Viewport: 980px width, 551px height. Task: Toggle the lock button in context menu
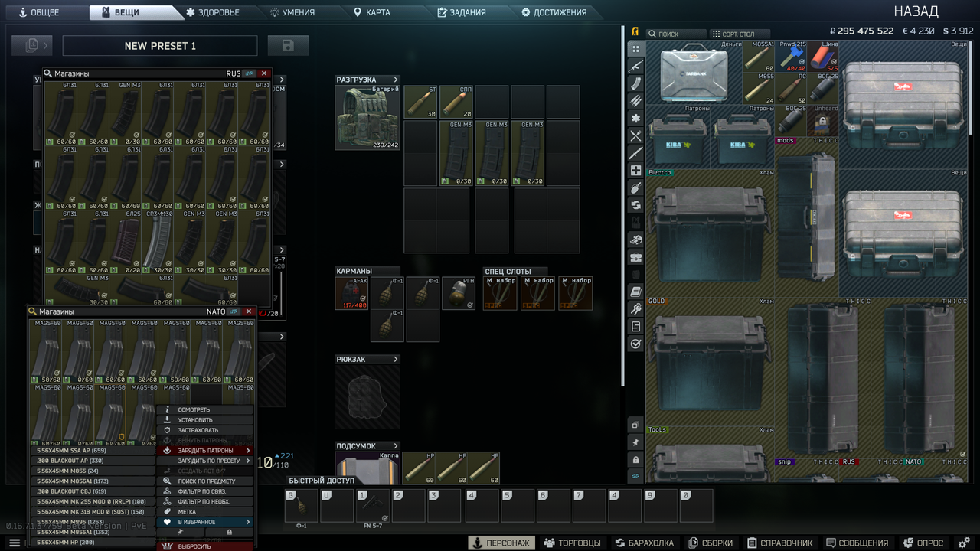(229, 532)
